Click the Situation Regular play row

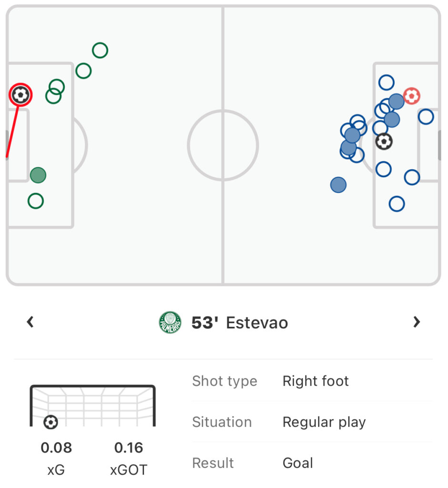pos(312,422)
